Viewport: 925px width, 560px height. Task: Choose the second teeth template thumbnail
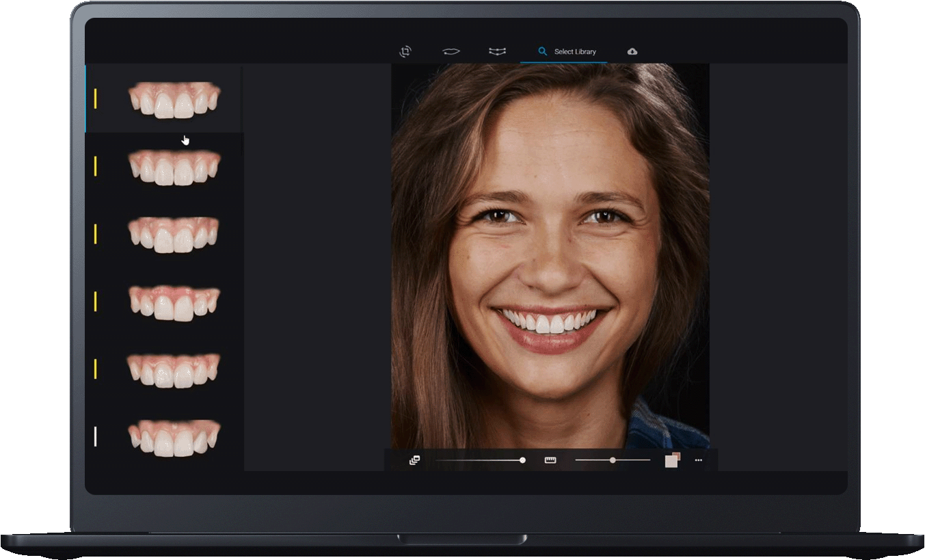174,168
